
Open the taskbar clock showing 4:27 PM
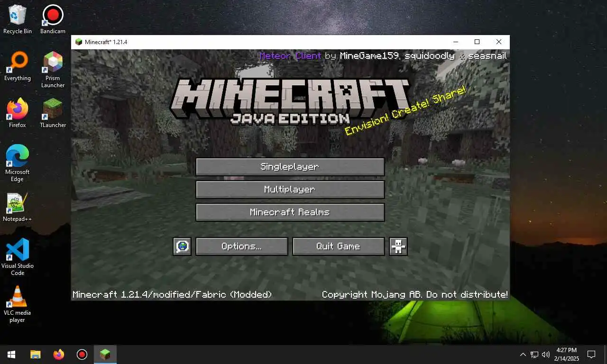[x=566, y=355]
